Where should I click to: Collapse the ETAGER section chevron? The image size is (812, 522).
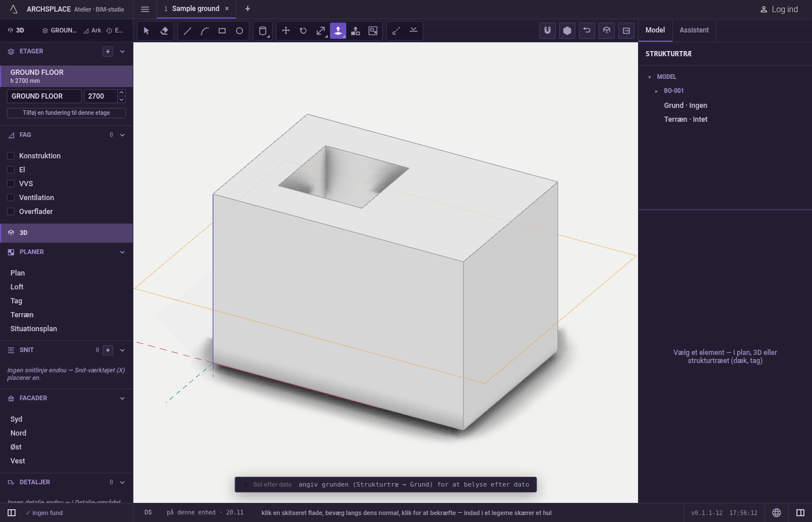click(122, 52)
